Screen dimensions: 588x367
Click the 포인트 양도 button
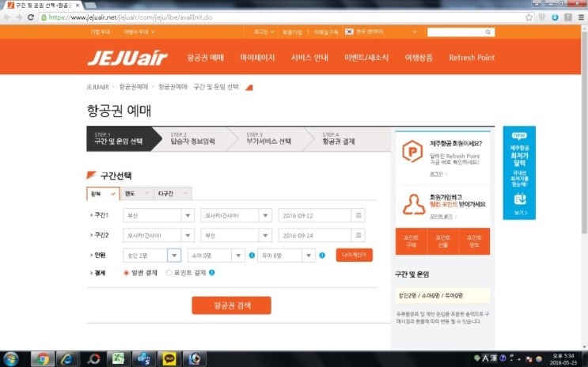(x=474, y=241)
